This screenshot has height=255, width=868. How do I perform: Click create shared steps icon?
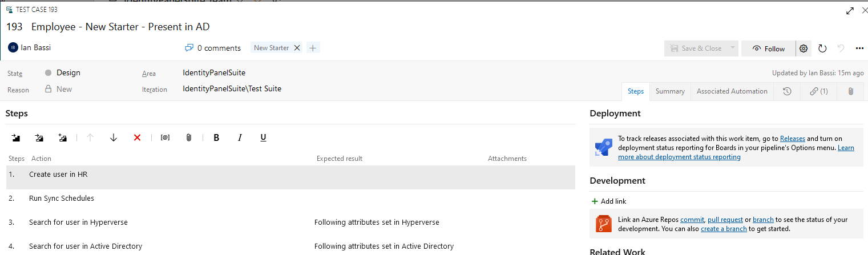tap(63, 137)
